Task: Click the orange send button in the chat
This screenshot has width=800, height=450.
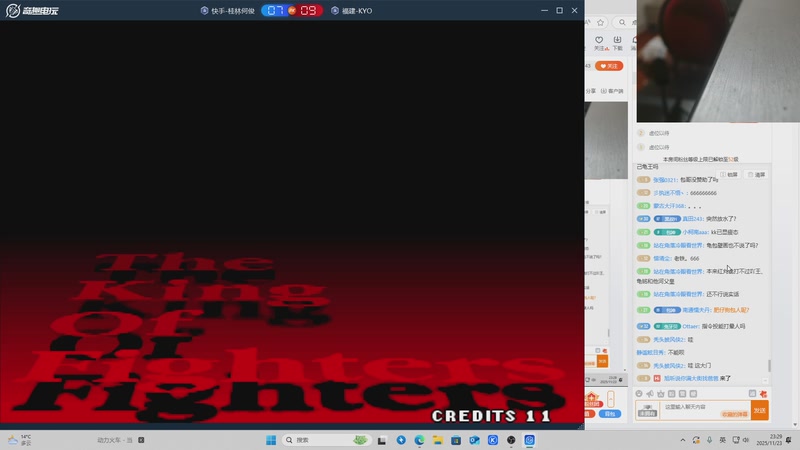Action: click(x=760, y=410)
